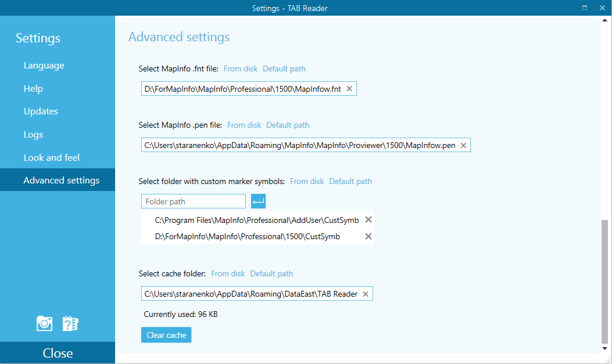Click the scrollbar up arrow
The image size is (612, 364).
coord(604,20)
